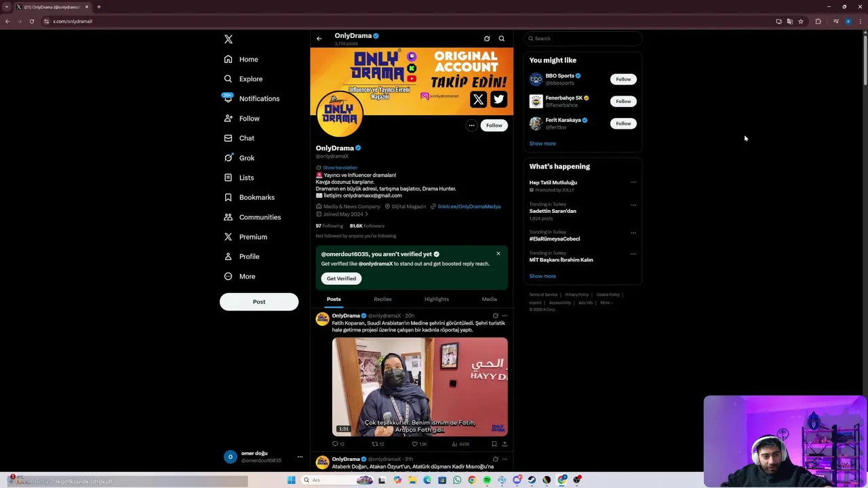
Task: Switch to the Highlights tab
Action: pyautogui.click(x=437, y=299)
